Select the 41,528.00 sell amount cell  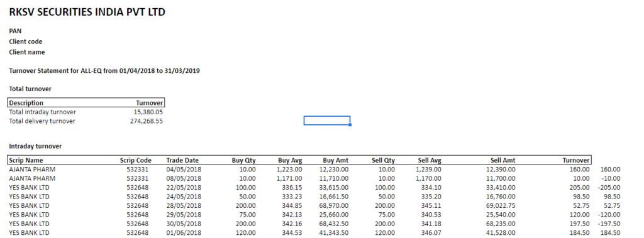[x=501, y=234]
